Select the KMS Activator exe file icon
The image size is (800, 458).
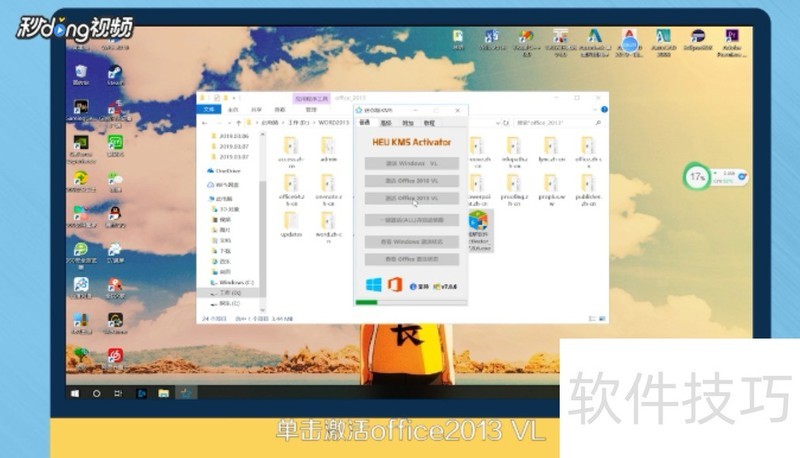pyautogui.click(x=479, y=231)
